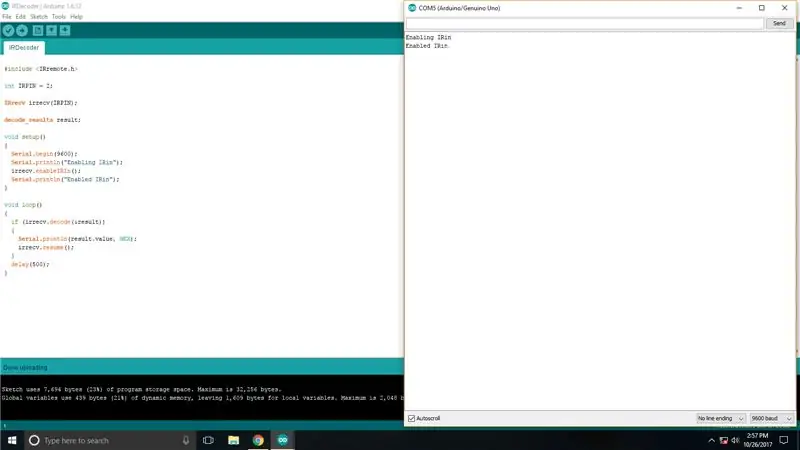Click the 'Enabled IRin' serial output line
800x450 pixels.
(427, 46)
